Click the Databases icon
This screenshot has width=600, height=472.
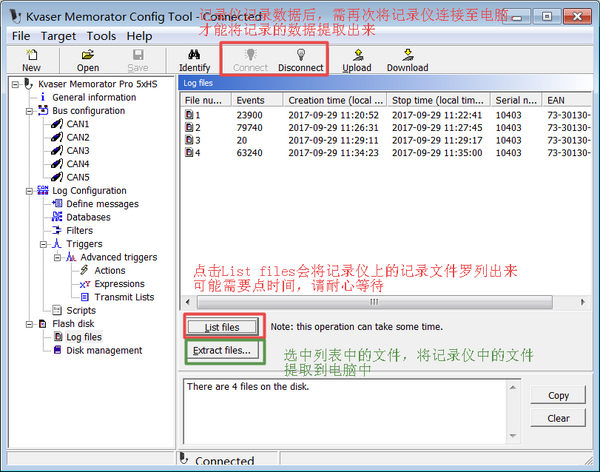pyautogui.click(x=57, y=217)
